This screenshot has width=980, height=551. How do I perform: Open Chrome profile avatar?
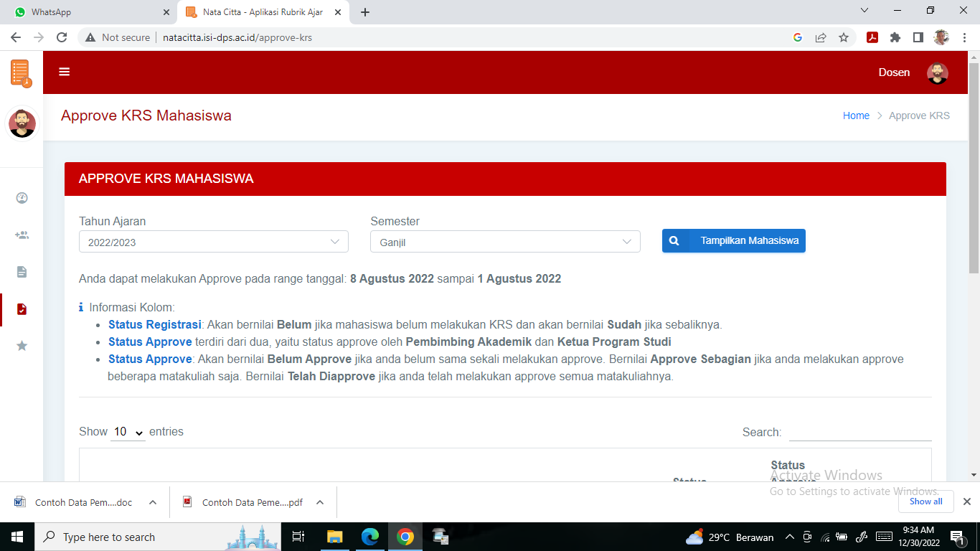[x=941, y=37]
